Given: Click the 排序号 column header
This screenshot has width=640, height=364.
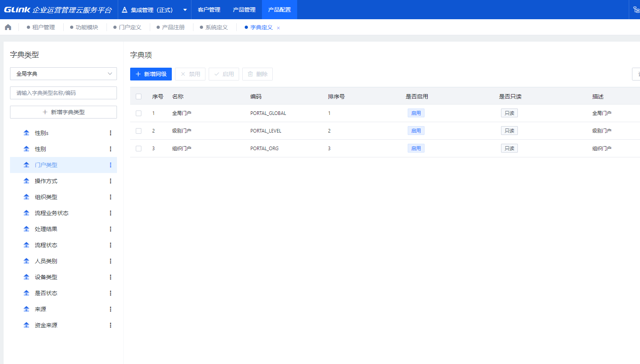Looking at the screenshot, I should [336, 97].
